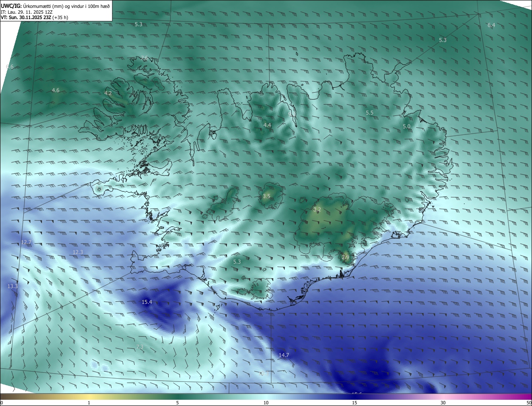This screenshot has width=532, height=406.
Task: Click the 'VT: Sun. 30.11.2025 23Z (+35 h)' line
Action: [34, 17]
